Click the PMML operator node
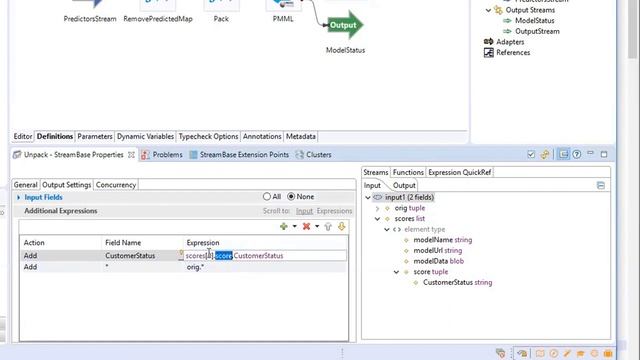 tap(283, 6)
